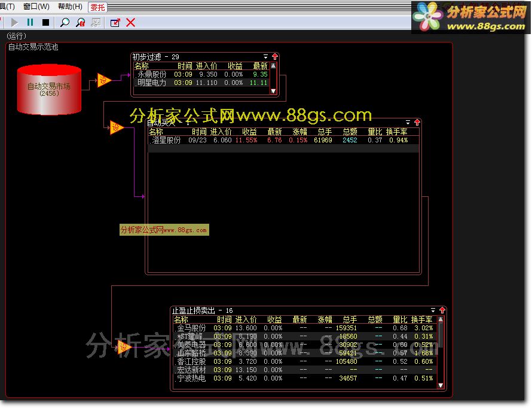Viewport: 532px width, 408px height.
Task: Click 涨幅 column header in 自动买入
Action: click(299, 132)
